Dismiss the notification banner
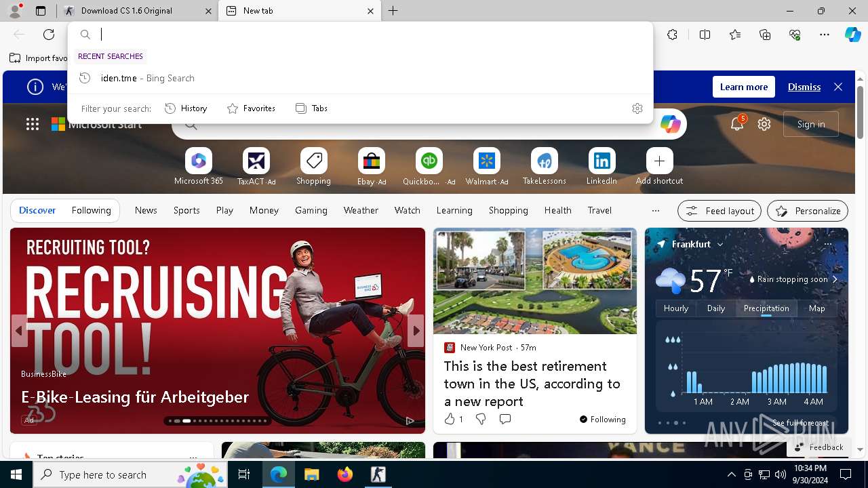This screenshot has width=868, height=488. (x=804, y=87)
